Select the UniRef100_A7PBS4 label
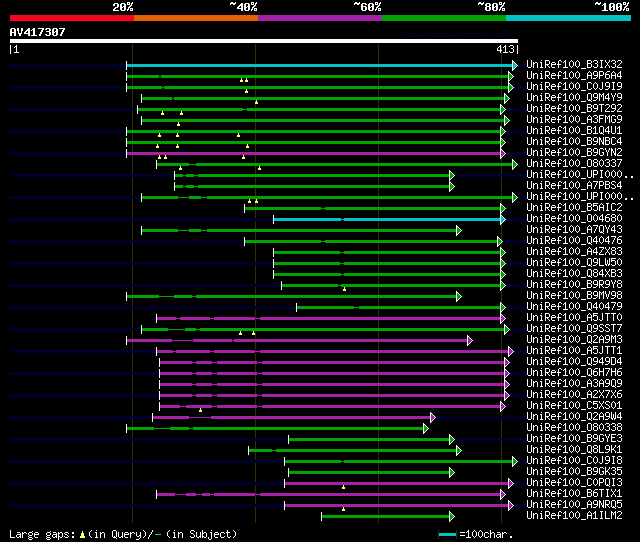 (574, 186)
